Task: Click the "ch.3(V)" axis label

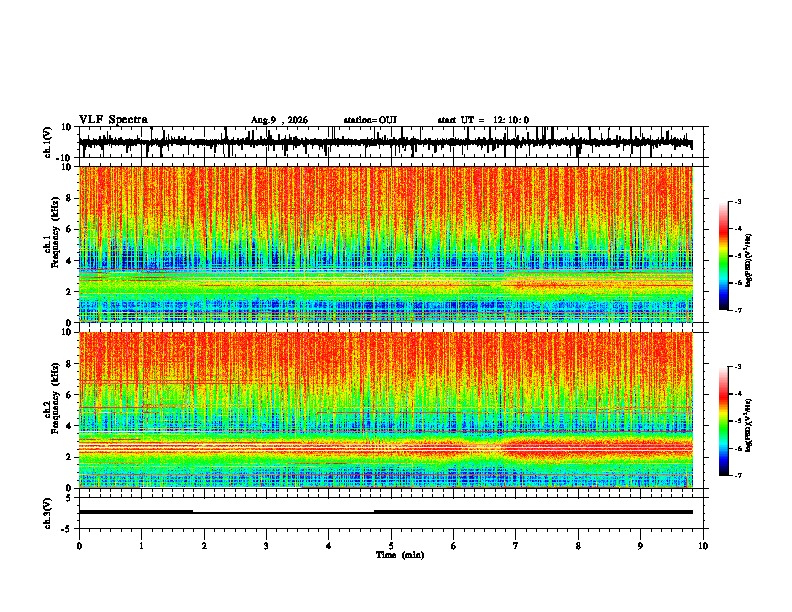Action: (48, 513)
